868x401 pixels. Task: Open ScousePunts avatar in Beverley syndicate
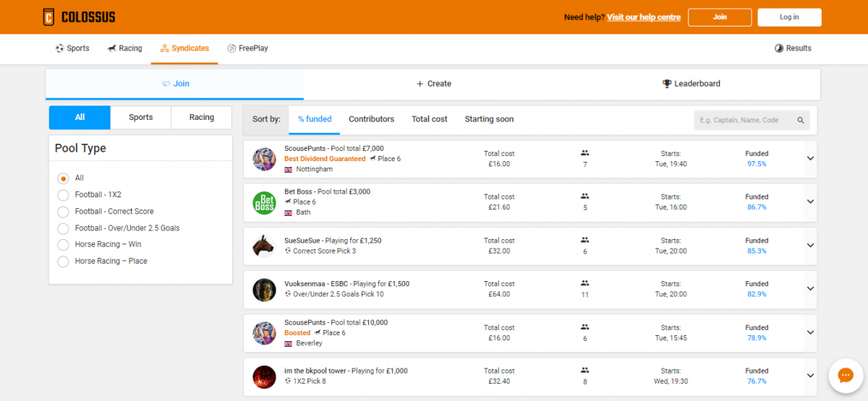click(264, 332)
